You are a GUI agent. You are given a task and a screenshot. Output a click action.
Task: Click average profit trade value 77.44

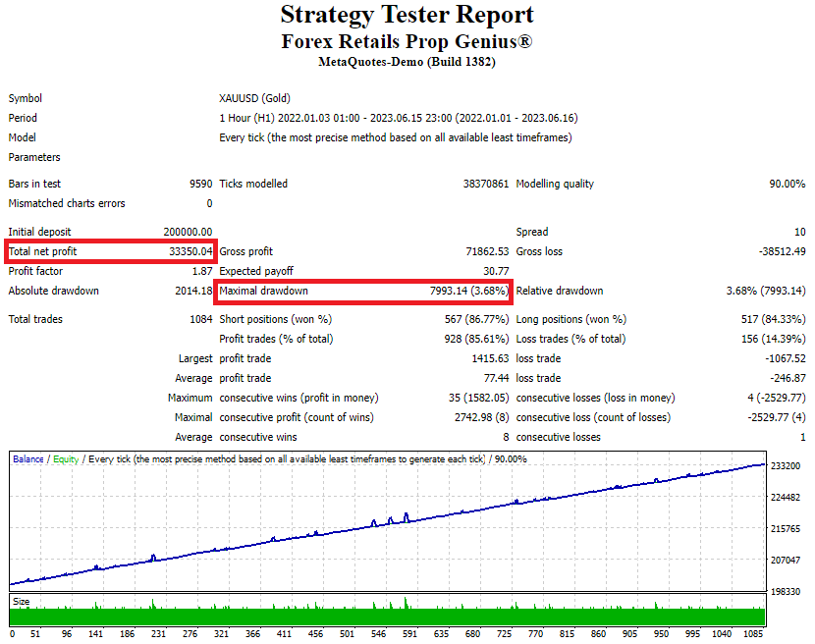coord(496,378)
